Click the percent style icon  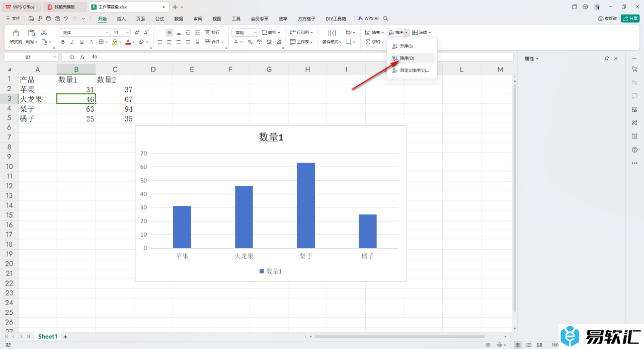coord(250,42)
